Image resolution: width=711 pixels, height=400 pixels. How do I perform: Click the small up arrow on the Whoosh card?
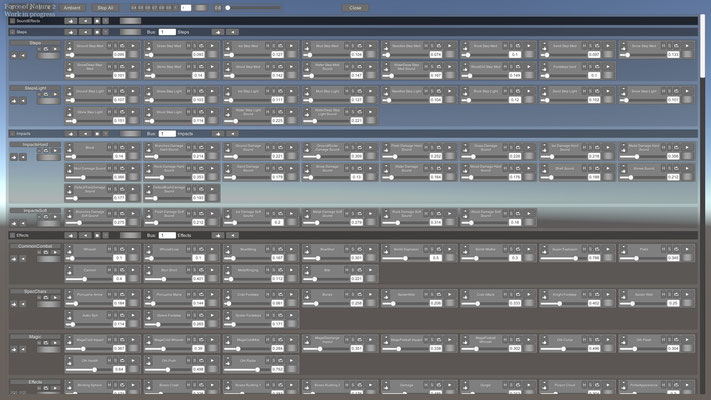[69, 247]
